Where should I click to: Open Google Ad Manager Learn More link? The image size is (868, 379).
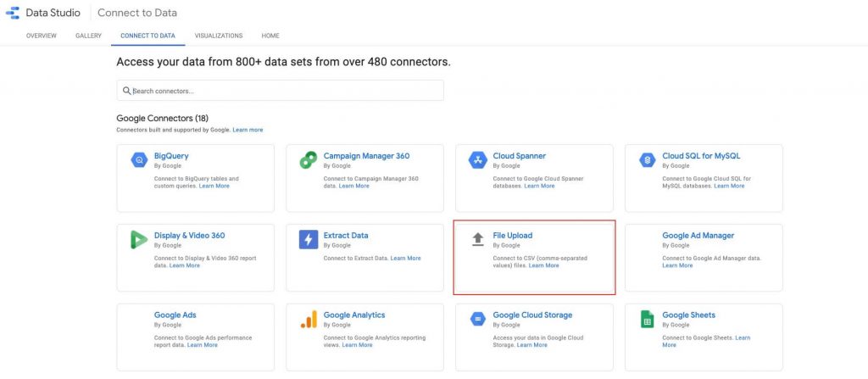point(677,265)
